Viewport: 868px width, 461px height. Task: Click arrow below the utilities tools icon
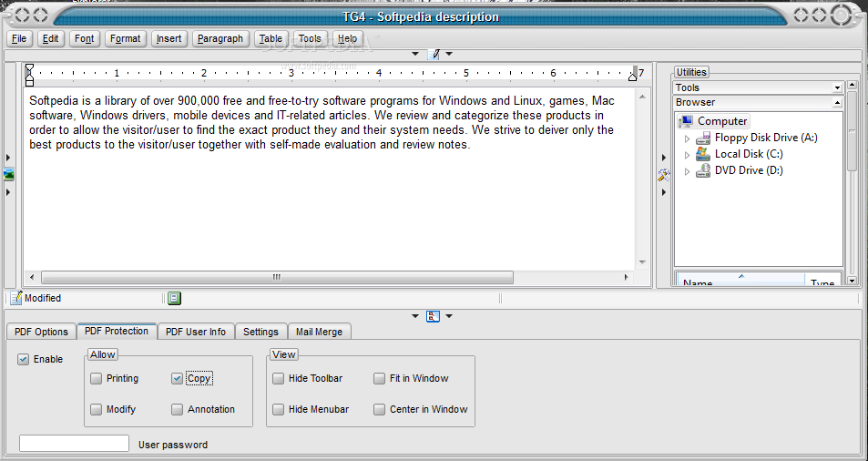(664, 192)
